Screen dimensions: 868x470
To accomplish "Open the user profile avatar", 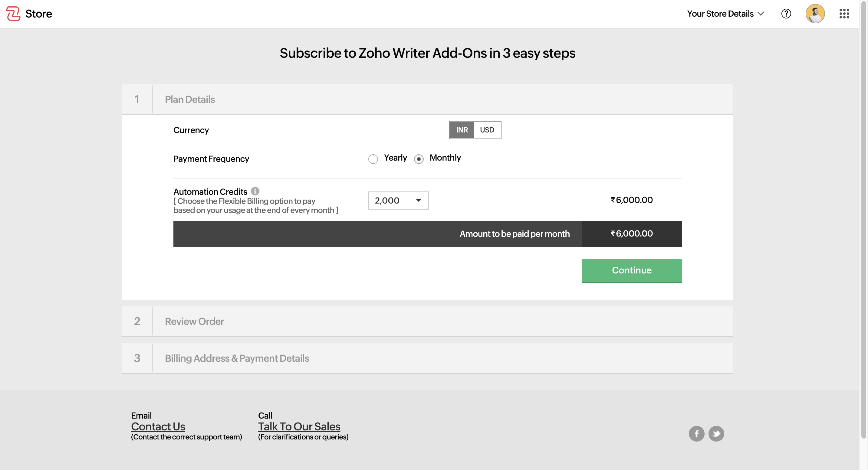I will (x=815, y=14).
